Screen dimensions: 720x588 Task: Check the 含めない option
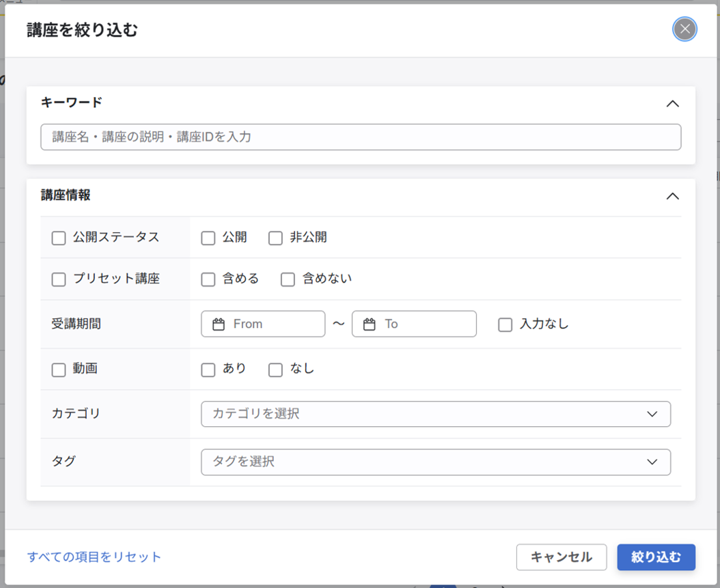pos(287,279)
